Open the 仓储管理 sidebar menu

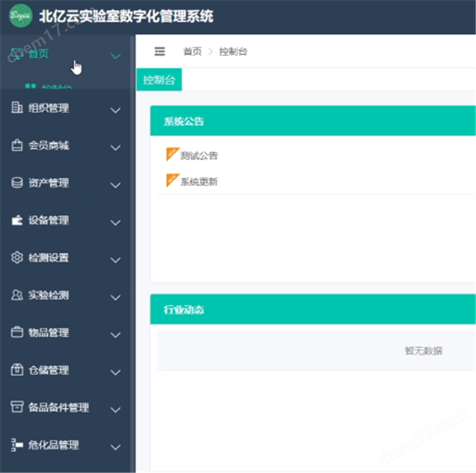tap(65, 370)
